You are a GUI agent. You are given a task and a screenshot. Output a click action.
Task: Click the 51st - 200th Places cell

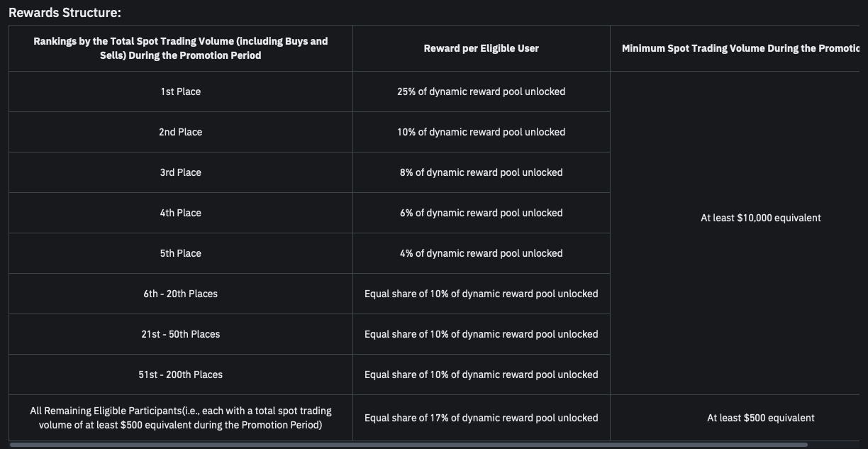coord(180,375)
